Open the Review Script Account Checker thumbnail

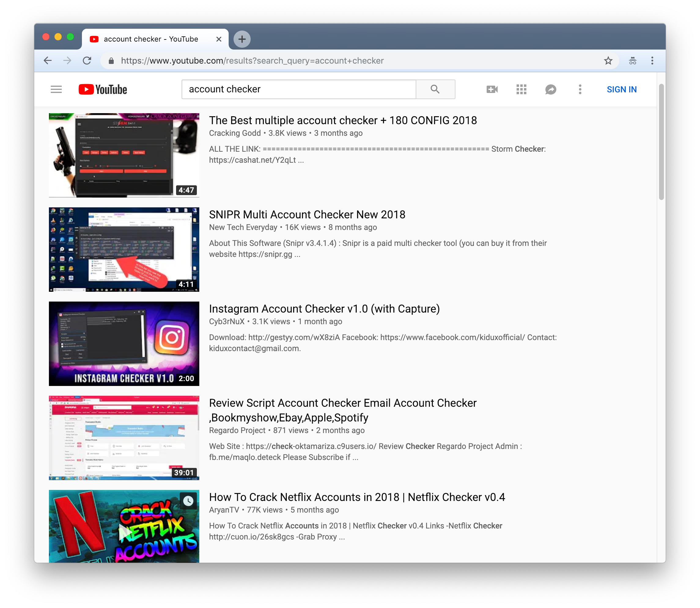tap(124, 438)
